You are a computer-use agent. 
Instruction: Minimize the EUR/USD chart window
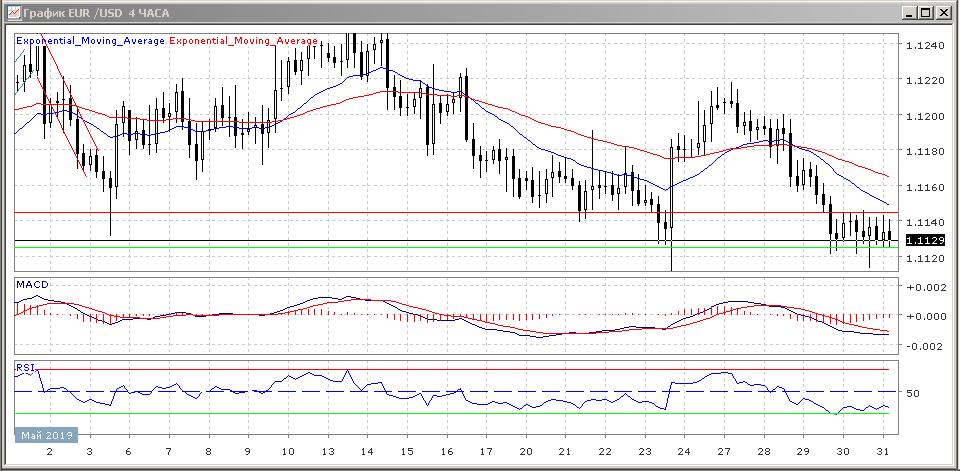click(908, 13)
